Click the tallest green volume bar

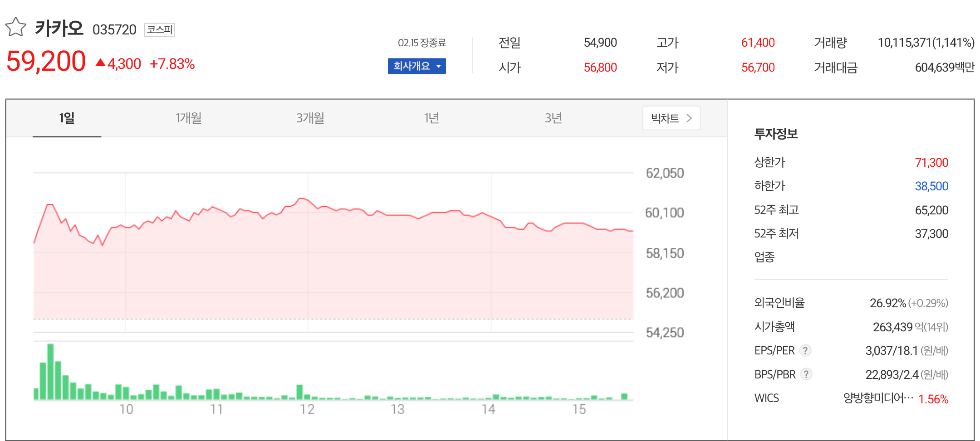pyautogui.click(x=50, y=371)
